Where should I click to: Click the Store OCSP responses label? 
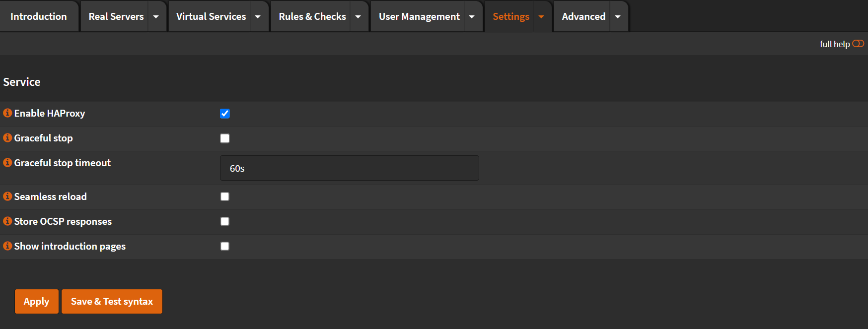pos(63,221)
